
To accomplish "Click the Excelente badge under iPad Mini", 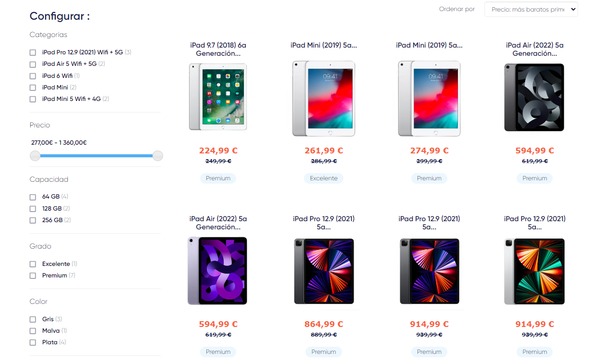I will pyautogui.click(x=324, y=178).
